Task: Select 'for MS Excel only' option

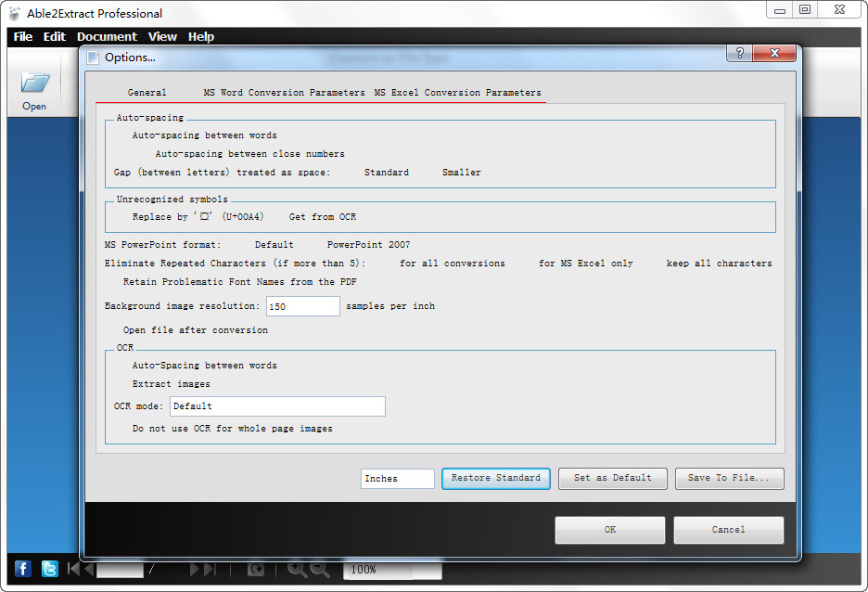Action: [x=585, y=263]
